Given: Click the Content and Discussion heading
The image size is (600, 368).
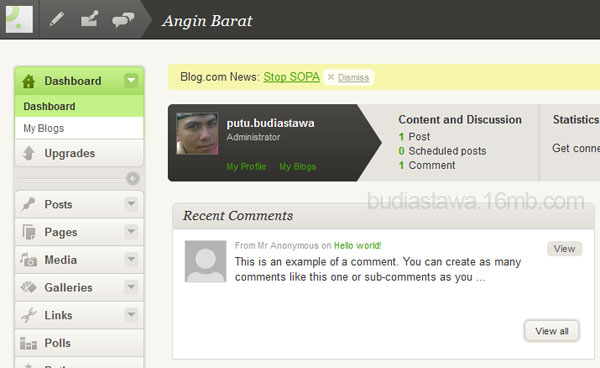Looking at the screenshot, I should tap(460, 120).
